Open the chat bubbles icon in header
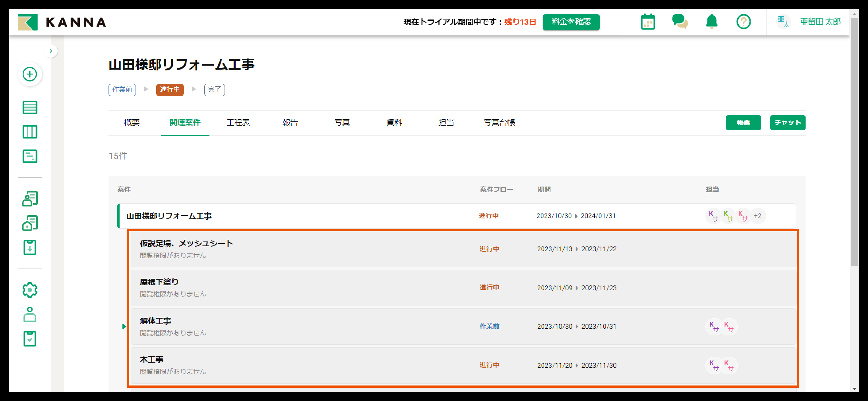 pyautogui.click(x=679, y=22)
